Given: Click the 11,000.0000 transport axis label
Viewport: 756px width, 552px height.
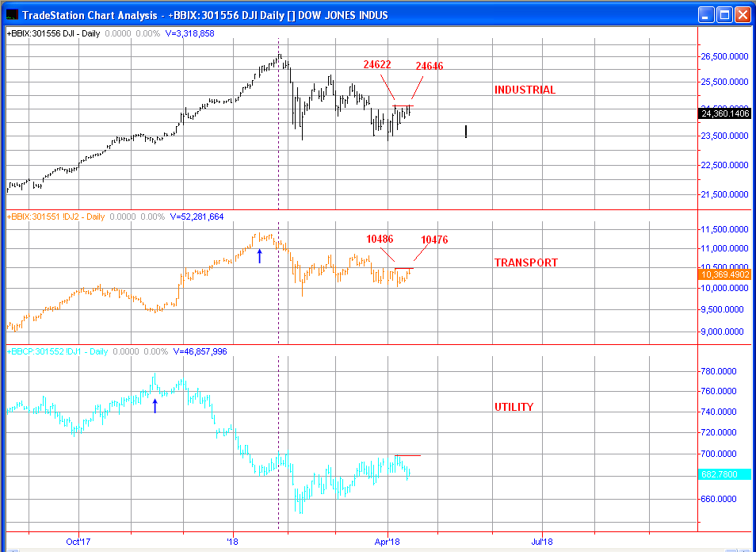Looking at the screenshot, I should coord(724,248).
